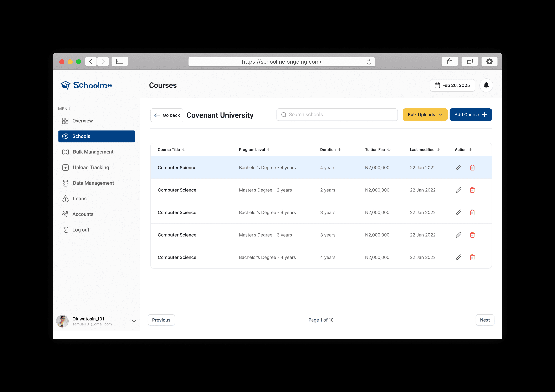Open the browser downloads icon
Image resolution: width=555 pixels, height=392 pixels.
pos(489,61)
